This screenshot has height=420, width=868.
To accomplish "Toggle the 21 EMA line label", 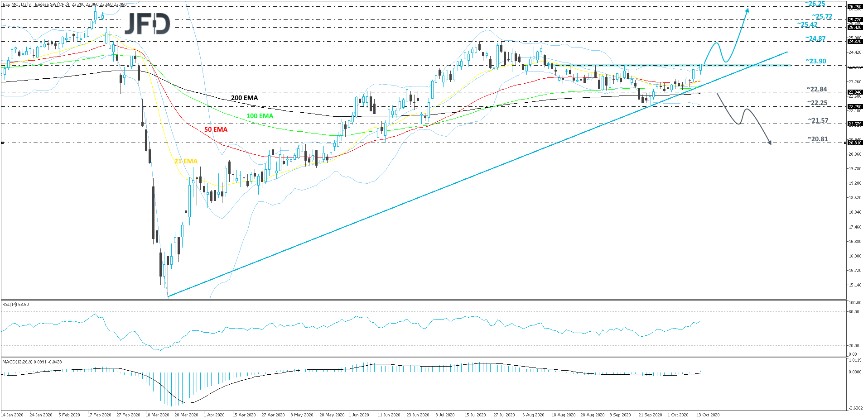I will point(185,161).
